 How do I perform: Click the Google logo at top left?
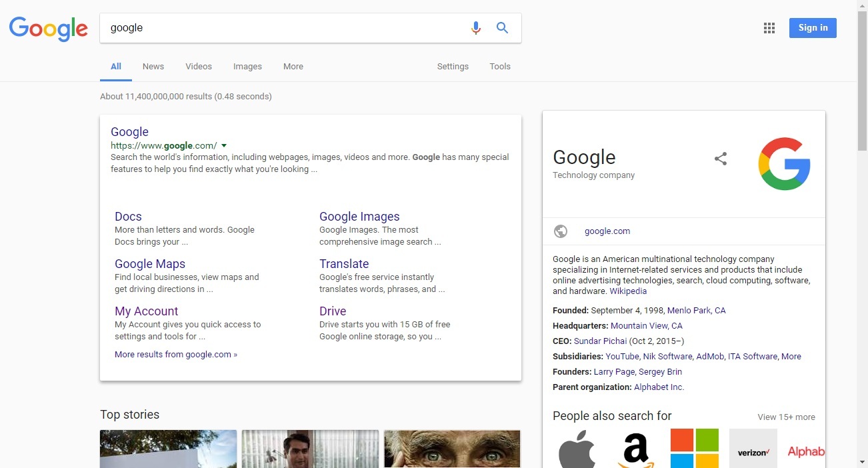point(48,29)
